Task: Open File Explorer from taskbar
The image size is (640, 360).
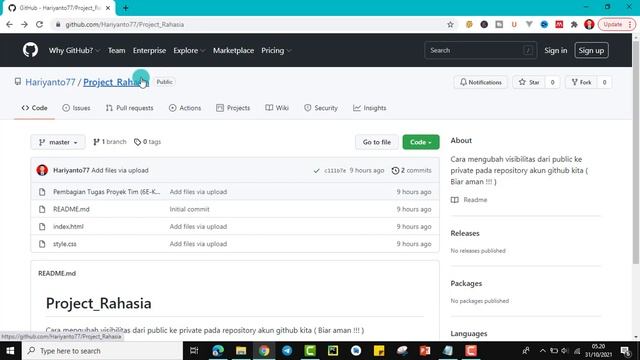Action: click(241, 351)
